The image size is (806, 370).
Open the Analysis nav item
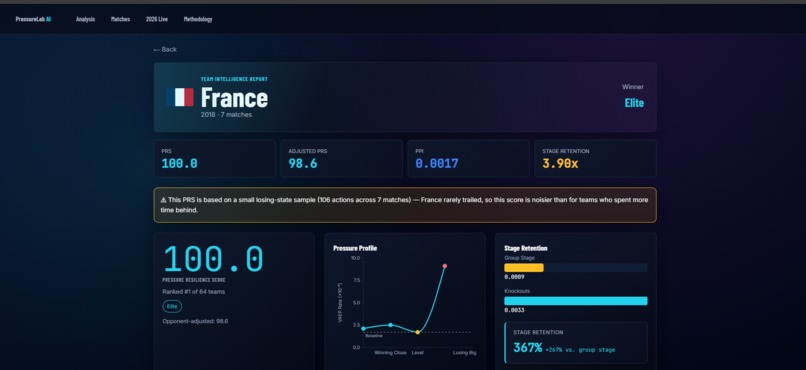(85, 19)
